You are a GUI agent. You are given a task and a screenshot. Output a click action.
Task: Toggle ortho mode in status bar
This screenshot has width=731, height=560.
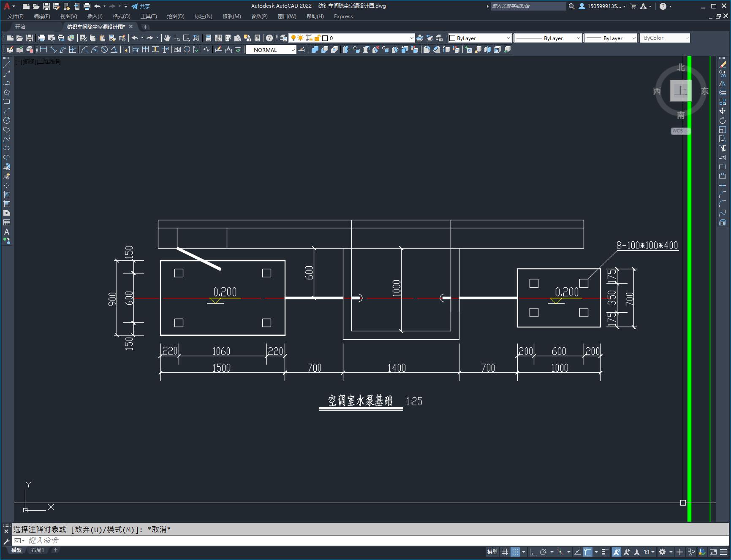tap(533, 552)
